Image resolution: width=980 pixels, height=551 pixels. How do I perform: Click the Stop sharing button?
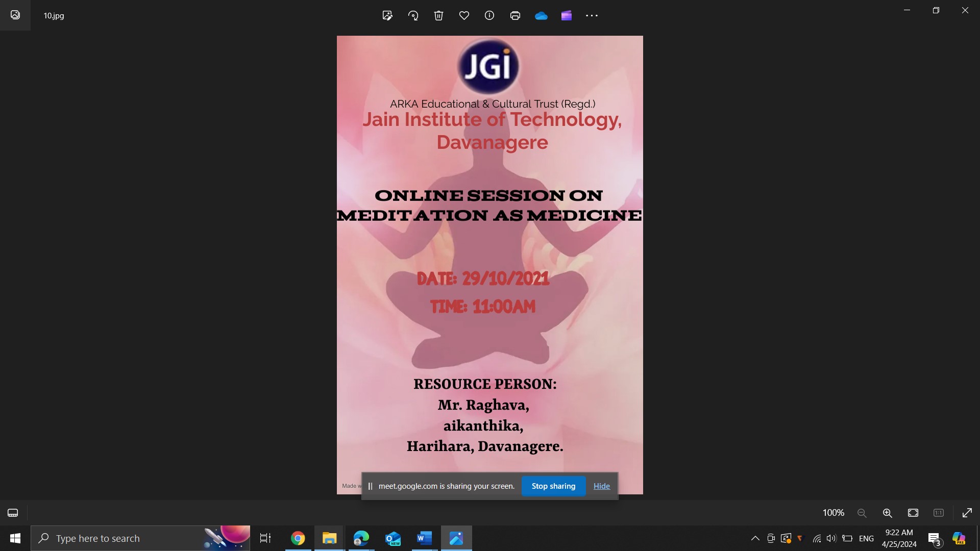[553, 486]
